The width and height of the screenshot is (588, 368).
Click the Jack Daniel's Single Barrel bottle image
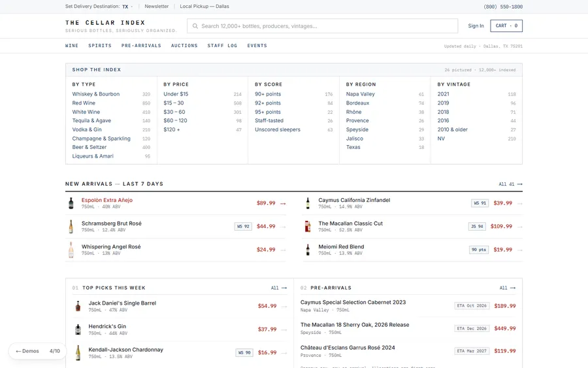tap(78, 306)
